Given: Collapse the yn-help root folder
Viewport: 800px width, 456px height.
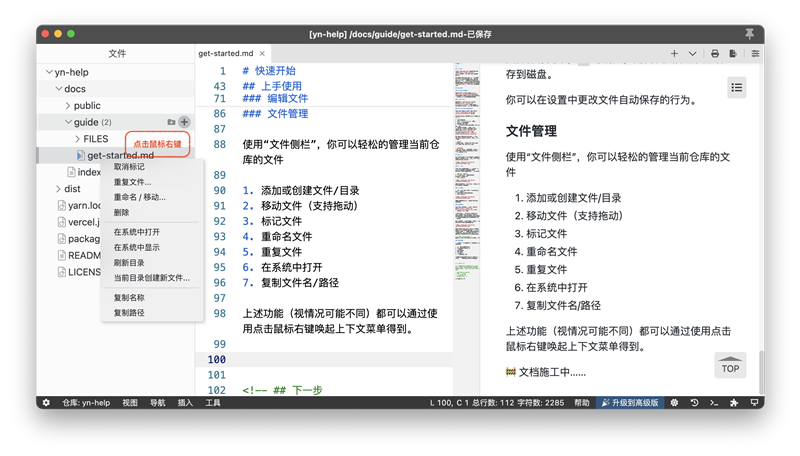Looking at the screenshot, I should coord(49,72).
